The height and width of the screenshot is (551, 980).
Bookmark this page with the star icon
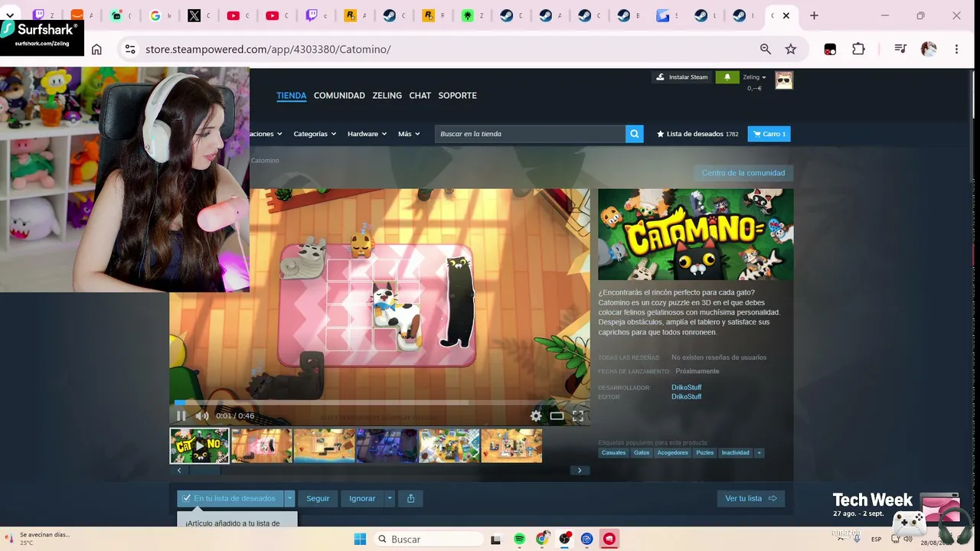(x=791, y=49)
